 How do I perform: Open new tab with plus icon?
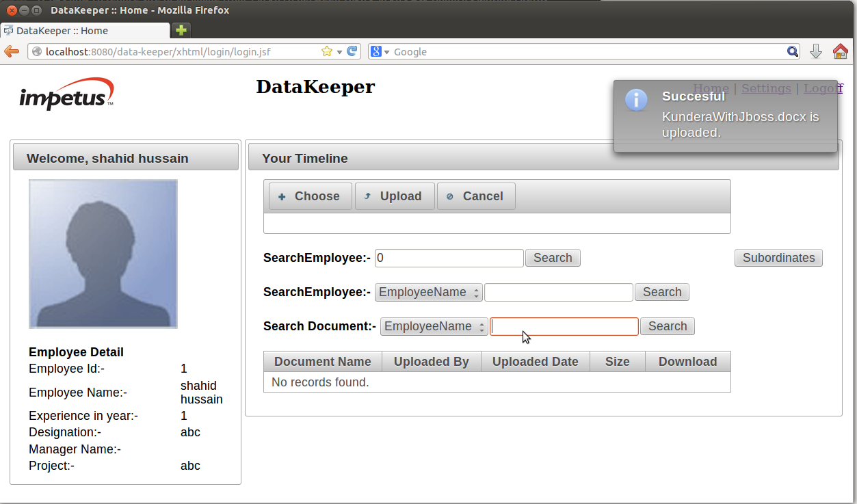click(x=181, y=30)
